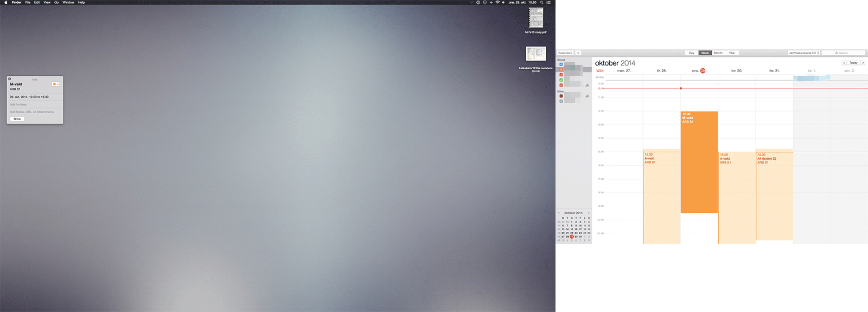Viewport: 868px width, 312px height.
Task: Select the A-vakt event on Tuesday 28
Action: tap(661, 197)
